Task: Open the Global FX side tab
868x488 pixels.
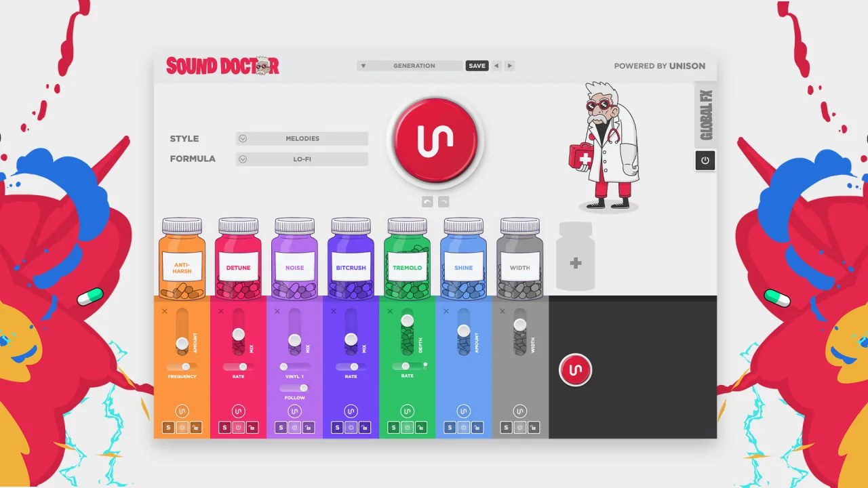Action: [705, 115]
